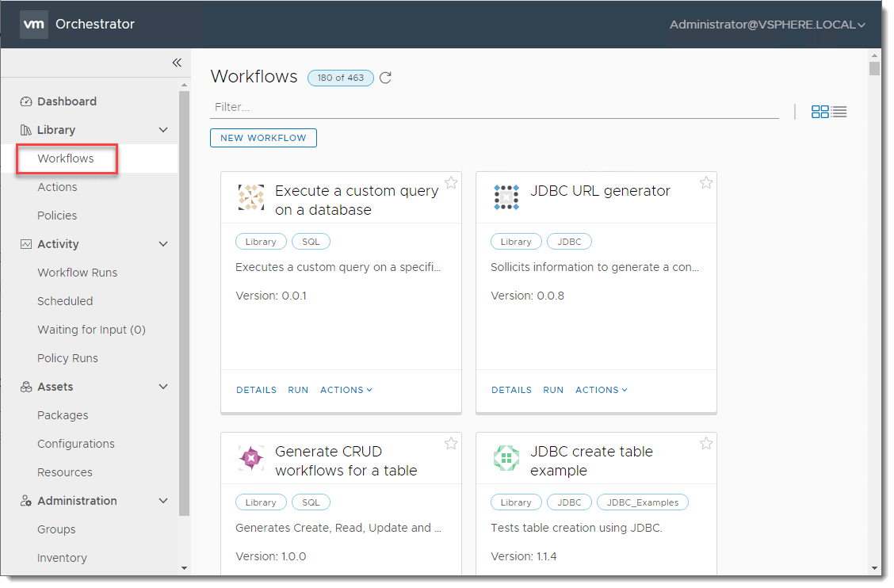The width and height of the screenshot is (894, 588).
Task: Open Actions dropdown on JDBC URL generator
Action: [x=601, y=390]
